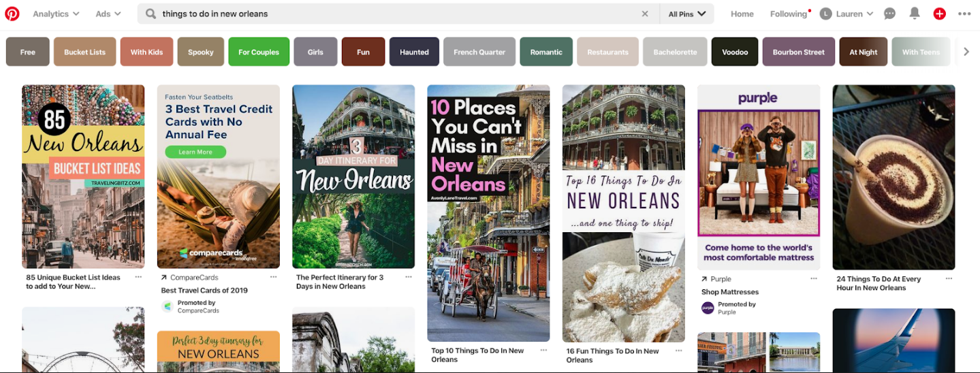The width and height of the screenshot is (980, 373).
Task: Open options dots for 85 Unique Bucket List pin
Action: [138, 277]
